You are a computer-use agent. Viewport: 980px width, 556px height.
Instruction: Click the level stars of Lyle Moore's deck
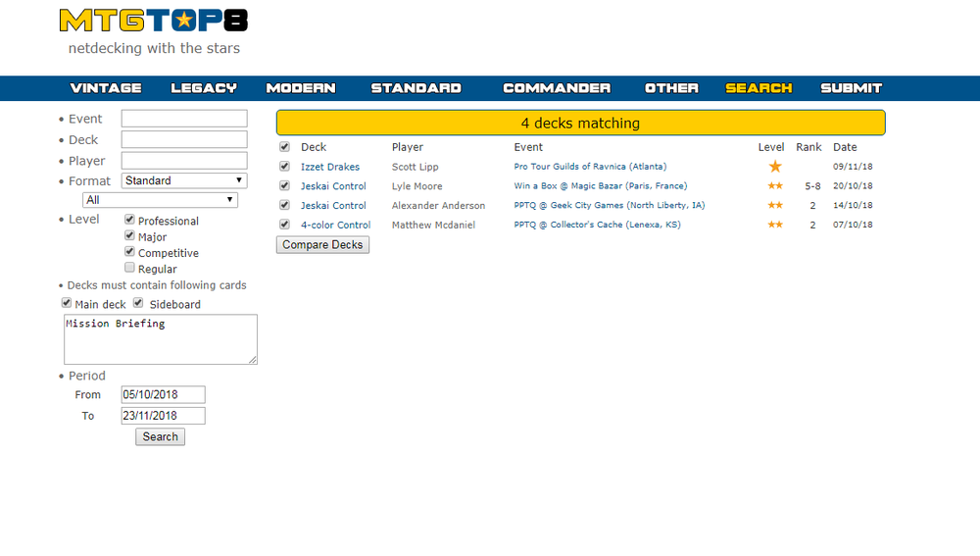point(775,186)
